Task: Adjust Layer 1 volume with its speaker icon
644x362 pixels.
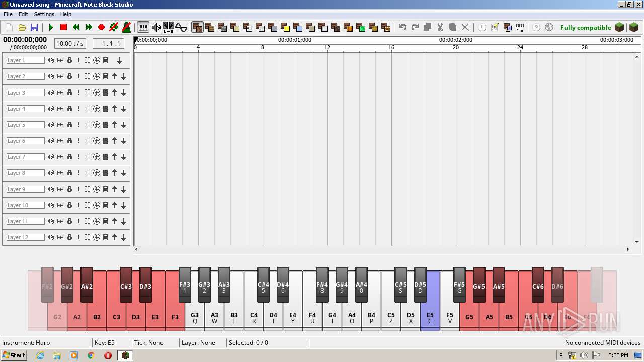Action: 51,60
